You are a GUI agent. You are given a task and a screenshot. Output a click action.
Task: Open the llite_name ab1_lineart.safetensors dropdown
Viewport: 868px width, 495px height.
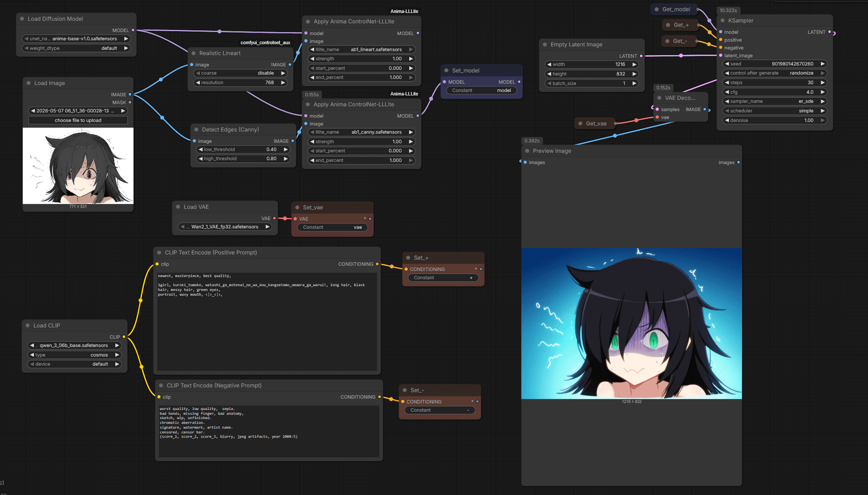coord(362,50)
